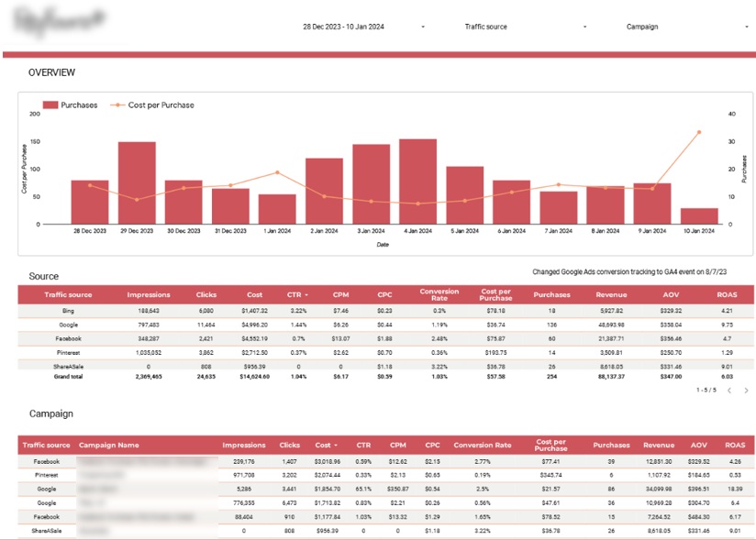Select the ROAS column header in Source table
The image size is (756, 540).
coord(729,294)
